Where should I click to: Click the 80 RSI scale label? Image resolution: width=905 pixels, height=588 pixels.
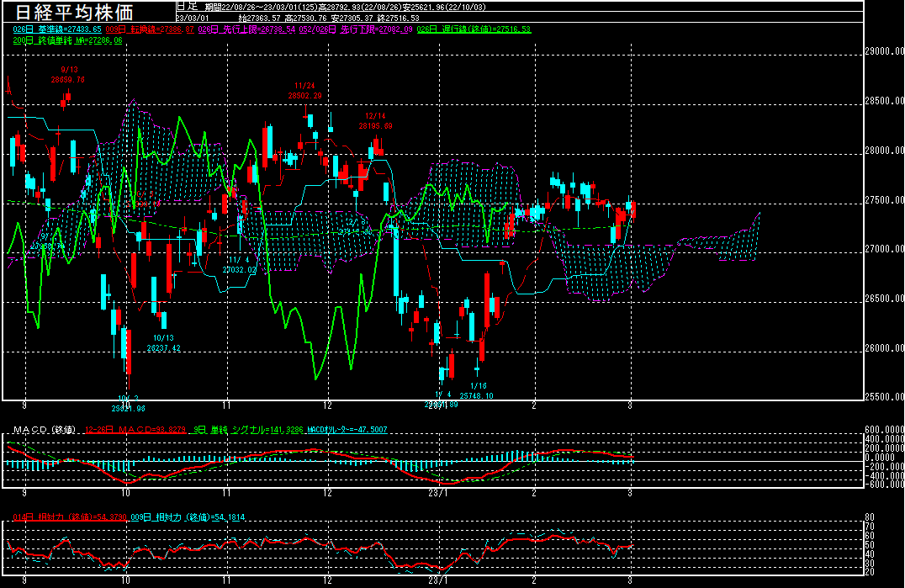[x=870, y=517]
